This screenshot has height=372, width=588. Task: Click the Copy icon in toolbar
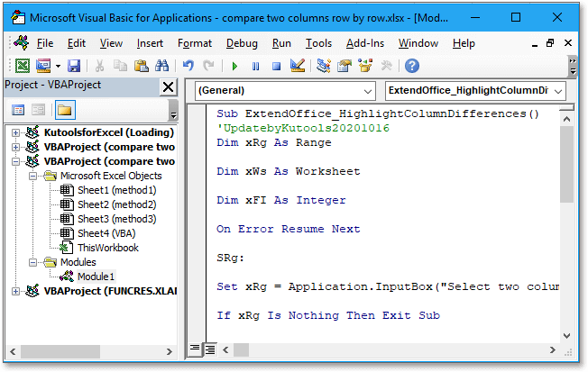120,66
